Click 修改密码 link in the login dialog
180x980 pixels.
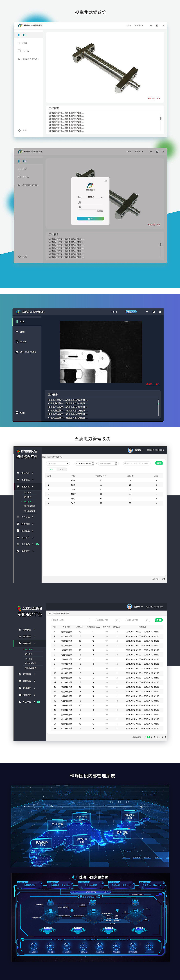pyautogui.click(x=99, y=211)
